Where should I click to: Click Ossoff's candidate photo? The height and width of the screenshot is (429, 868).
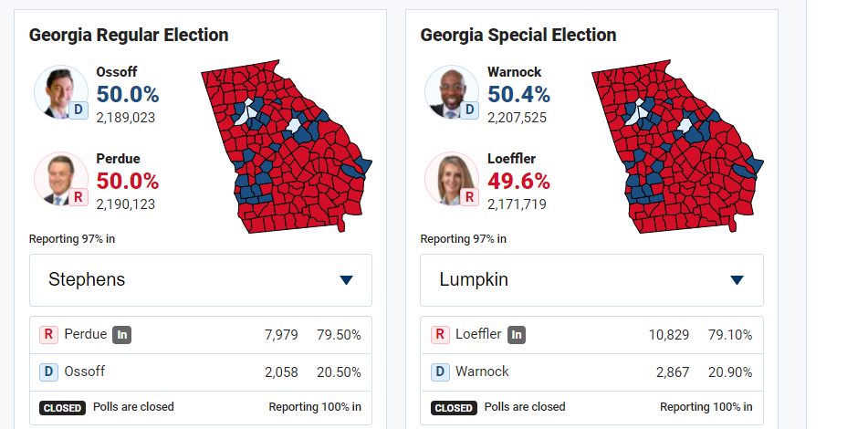60,92
